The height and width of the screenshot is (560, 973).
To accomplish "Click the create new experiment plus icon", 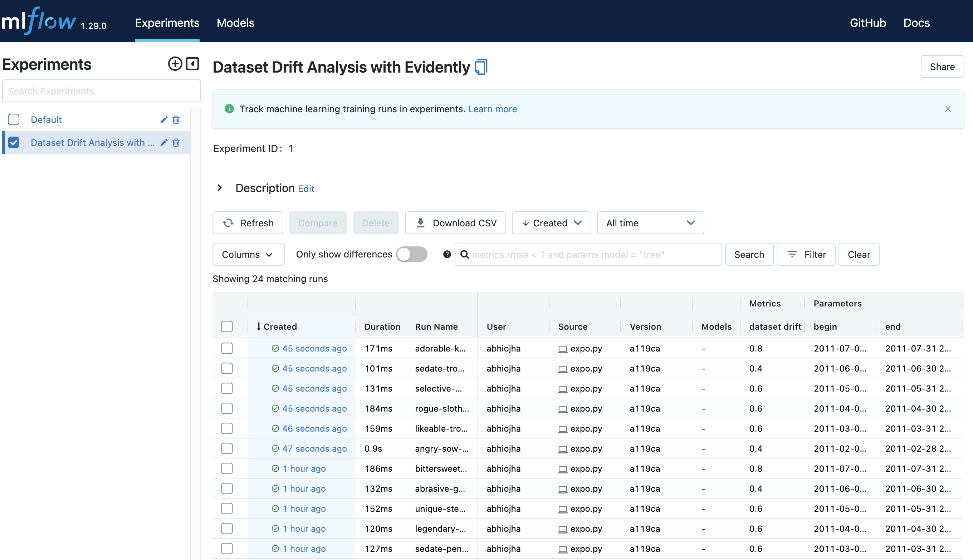I will [x=175, y=63].
